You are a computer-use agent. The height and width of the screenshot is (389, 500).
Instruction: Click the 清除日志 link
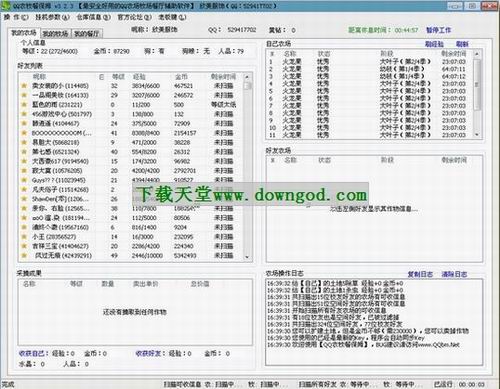(454, 274)
